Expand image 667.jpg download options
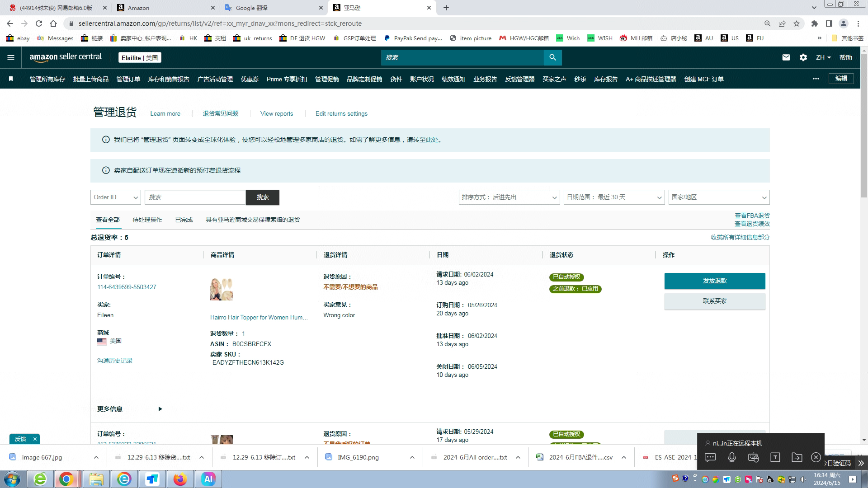868x488 pixels. (96, 457)
